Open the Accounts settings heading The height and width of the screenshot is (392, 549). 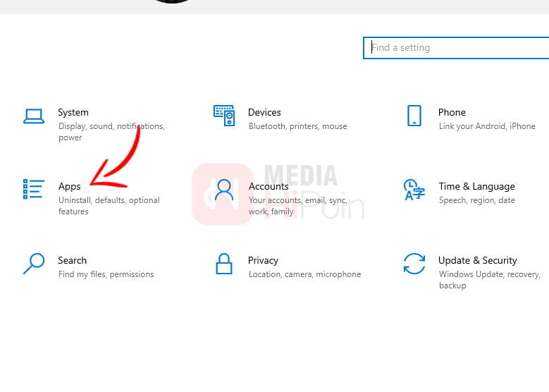[x=269, y=186]
